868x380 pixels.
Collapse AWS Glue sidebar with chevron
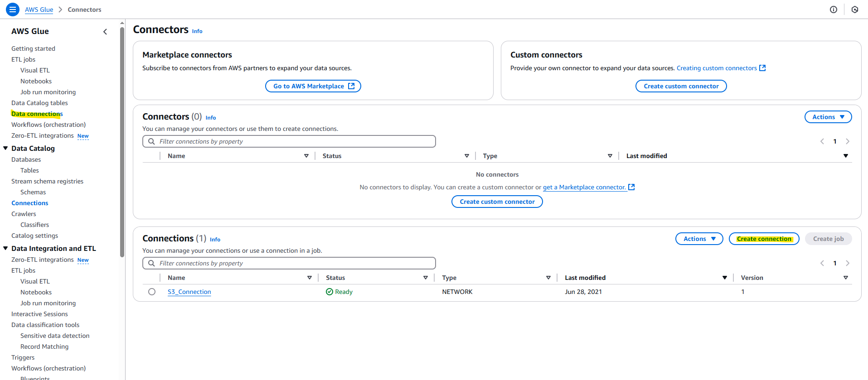[x=105, y=32]
